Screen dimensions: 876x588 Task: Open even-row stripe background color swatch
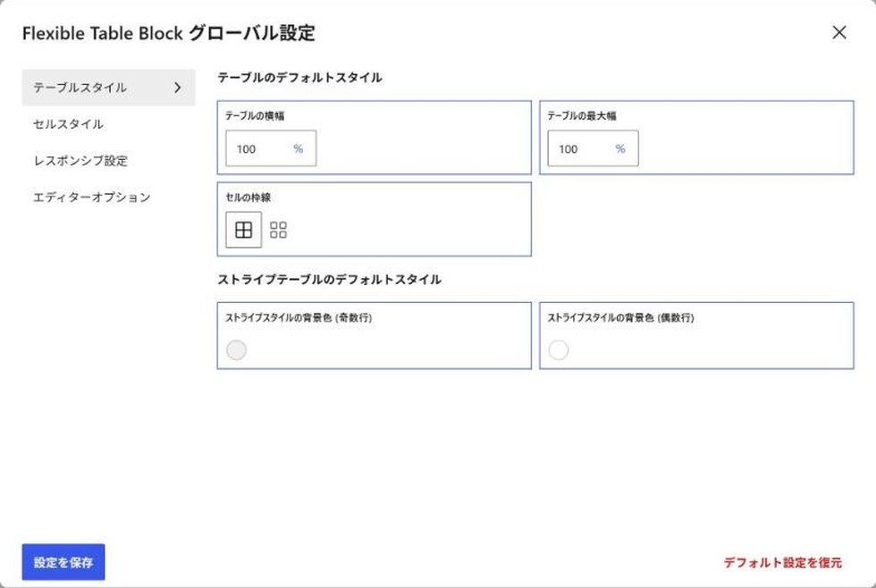pos(558,350)
